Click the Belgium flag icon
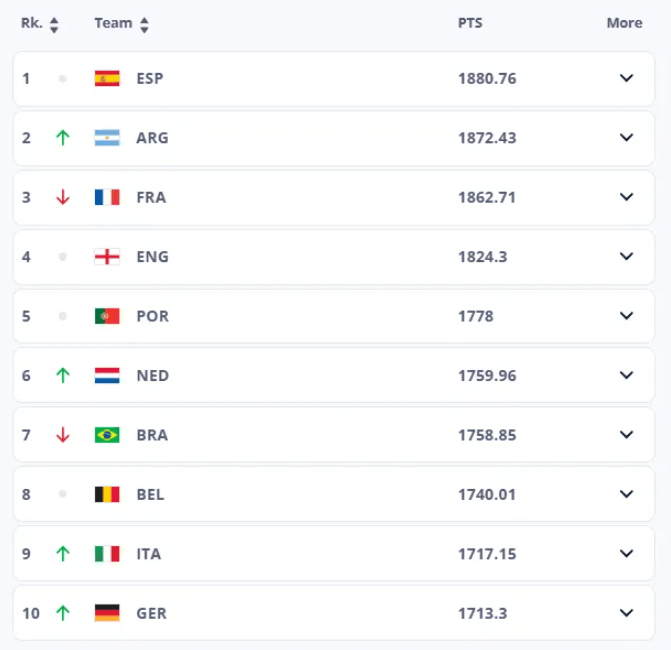671x650 pixels. coord(107,494)
